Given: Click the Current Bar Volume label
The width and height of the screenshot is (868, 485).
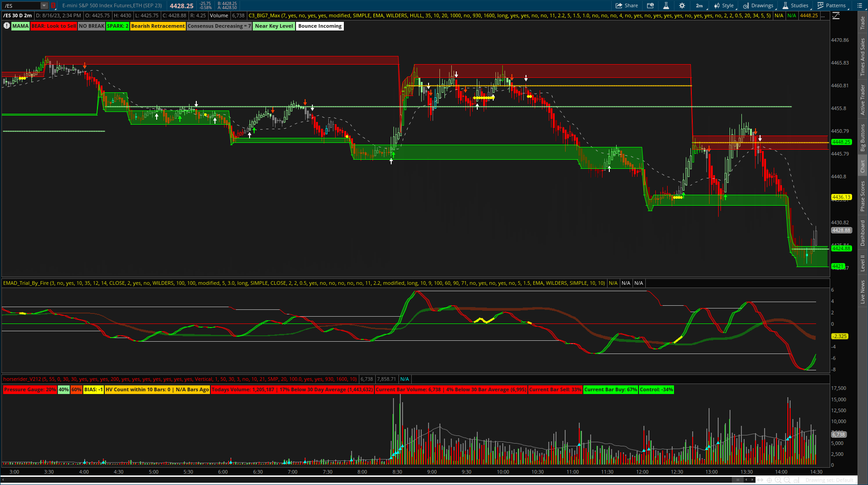Looking at the screenshot, I should coord(451,389).
